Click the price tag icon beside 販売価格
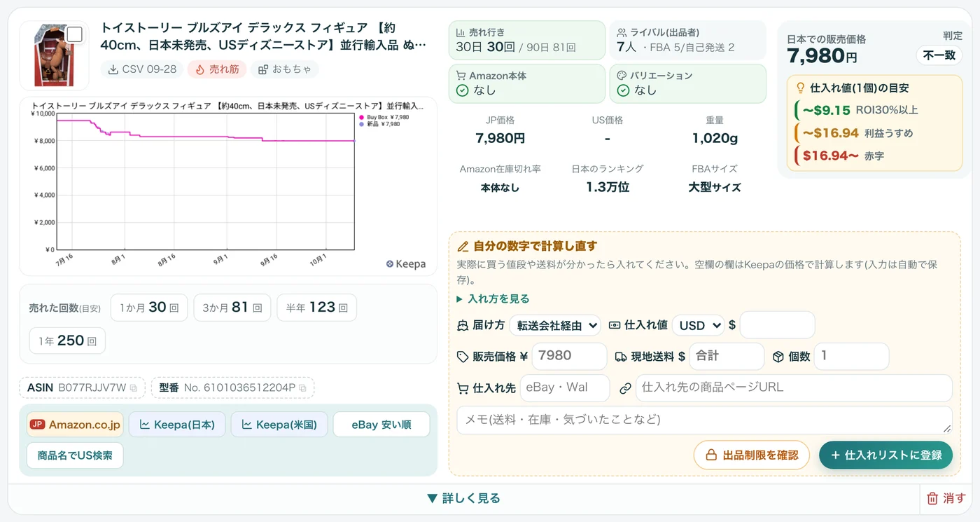Screen dimensions: 980x522 (462, 357)
